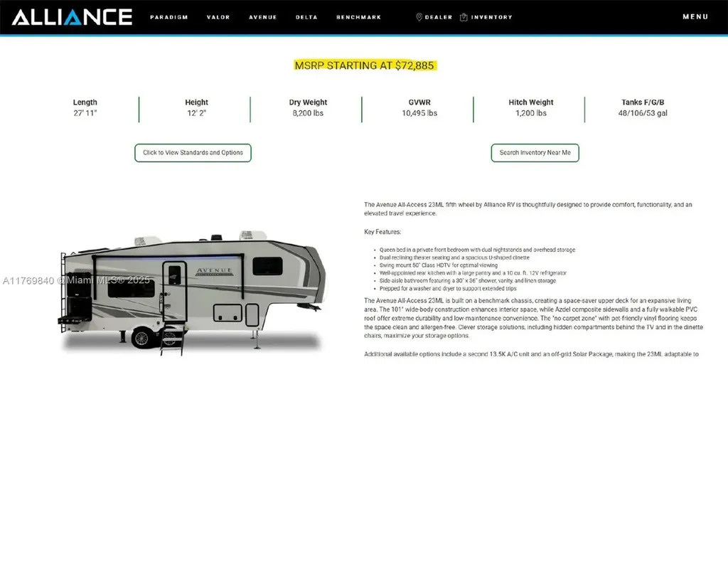The width and height of the screenshot is (728, 562).
Task: Expand the MENU in the header
Action: point(695,17)
